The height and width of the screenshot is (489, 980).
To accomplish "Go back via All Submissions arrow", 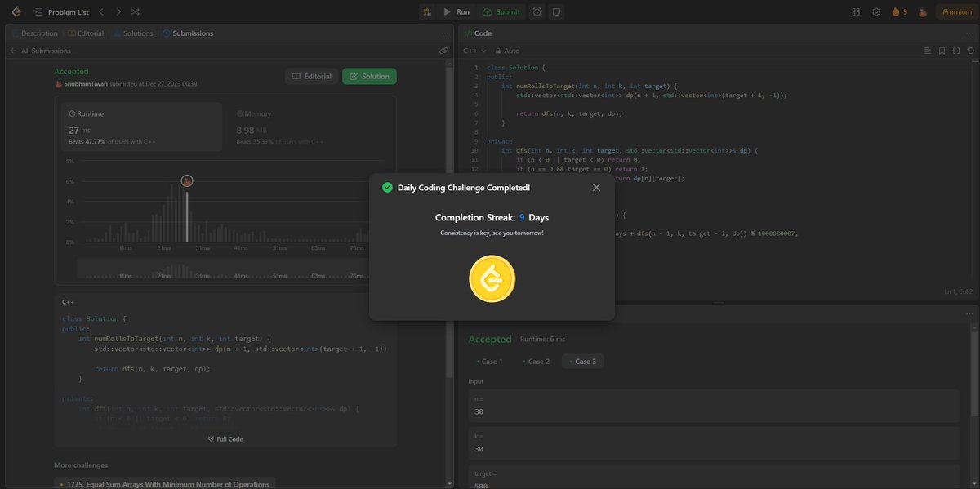I will (14, 51).
